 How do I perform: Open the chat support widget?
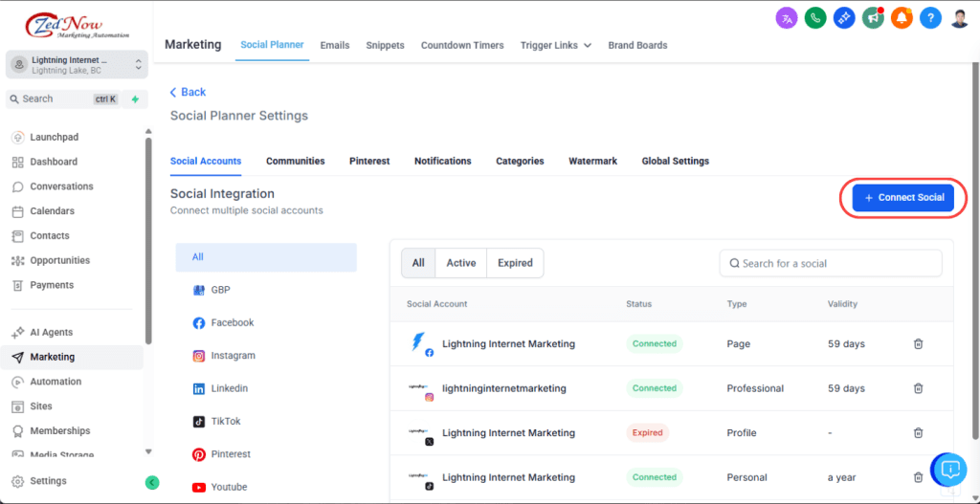click(949, 470)
